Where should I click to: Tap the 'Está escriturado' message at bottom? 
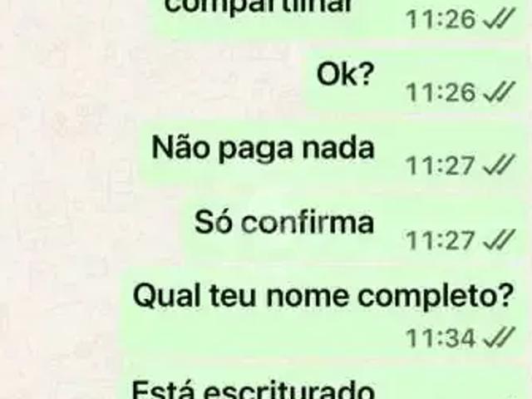click(x=323, y=383)
